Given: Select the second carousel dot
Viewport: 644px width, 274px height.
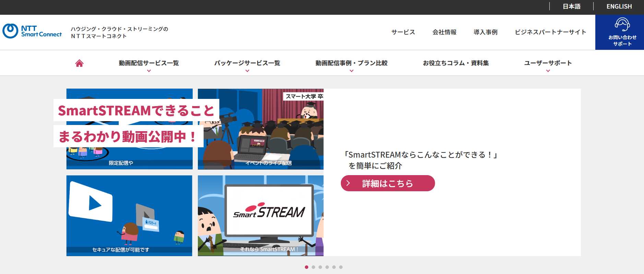Looking at the screenshot, I should tap(313, 267).
